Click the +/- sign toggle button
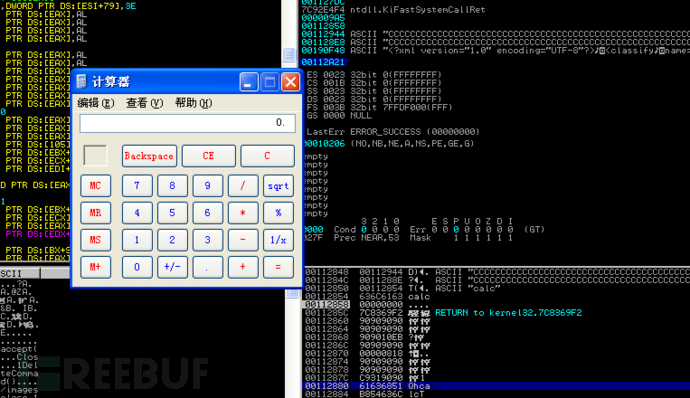Viewport: 690px width, 398px height. click(x=172, y=267)
